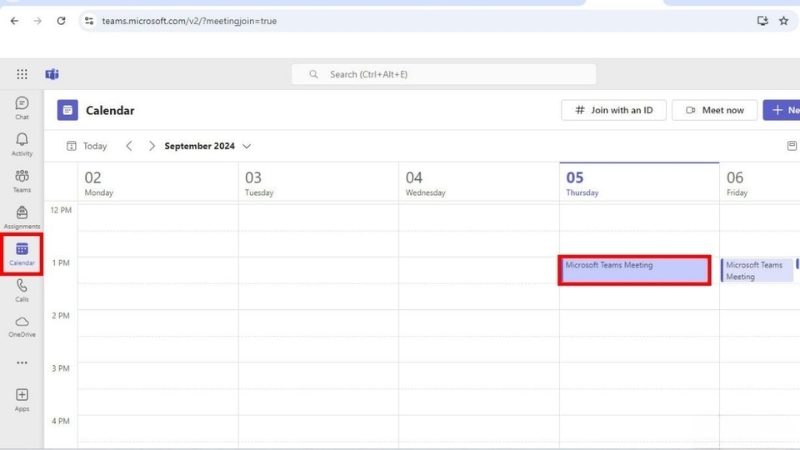
Task: Select the 06 Friday column header
Action: pyautogui.click(x=760, y=183)
